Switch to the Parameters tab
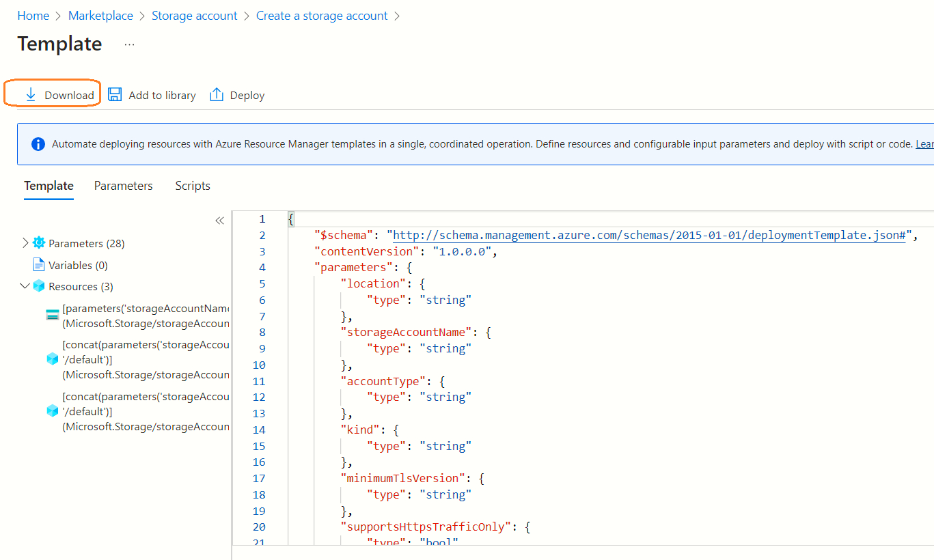Viewport: 934px width, 560px height. (124, 186)
